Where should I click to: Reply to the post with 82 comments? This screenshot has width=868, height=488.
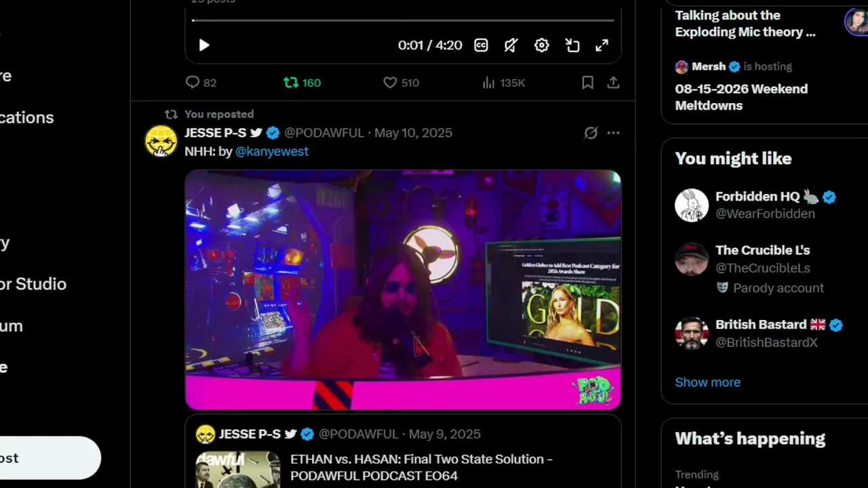pos(201,83)
